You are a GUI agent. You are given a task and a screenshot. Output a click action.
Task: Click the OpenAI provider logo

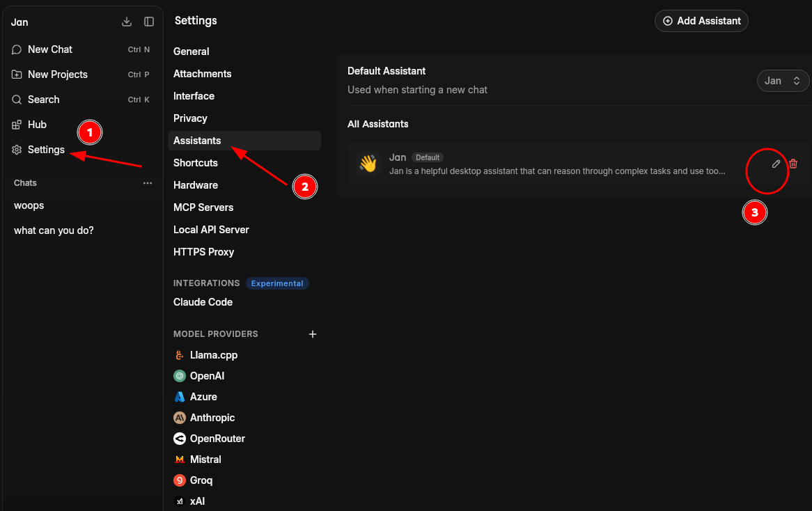click(179, 376)
